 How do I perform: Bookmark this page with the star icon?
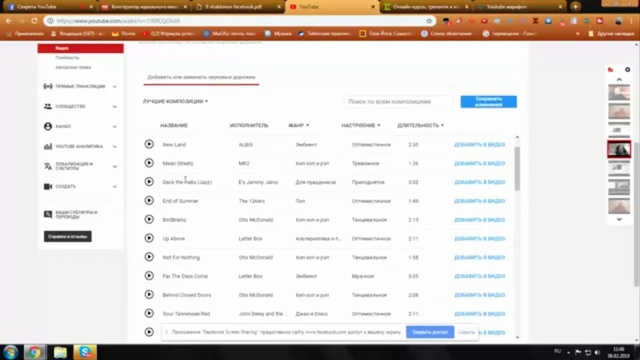tap(429, 21)
